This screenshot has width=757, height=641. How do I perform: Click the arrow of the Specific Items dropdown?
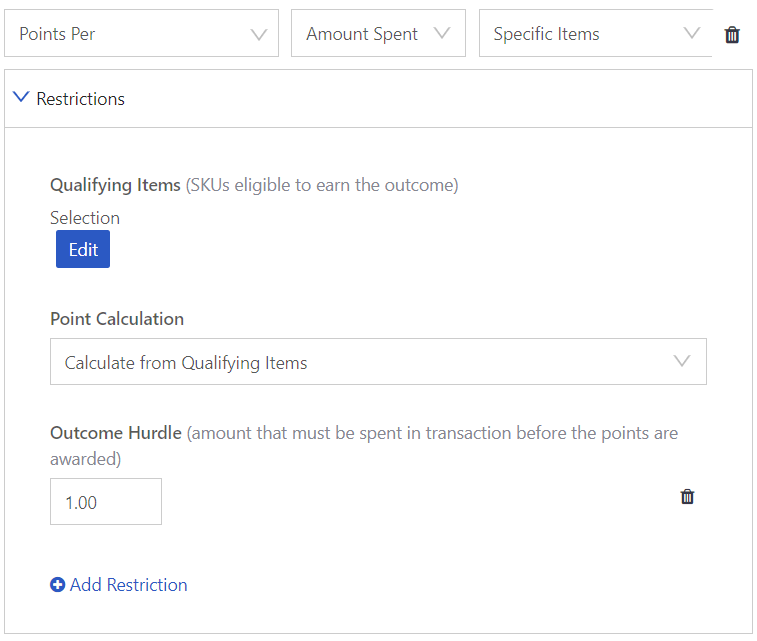[x=691, y=33]
